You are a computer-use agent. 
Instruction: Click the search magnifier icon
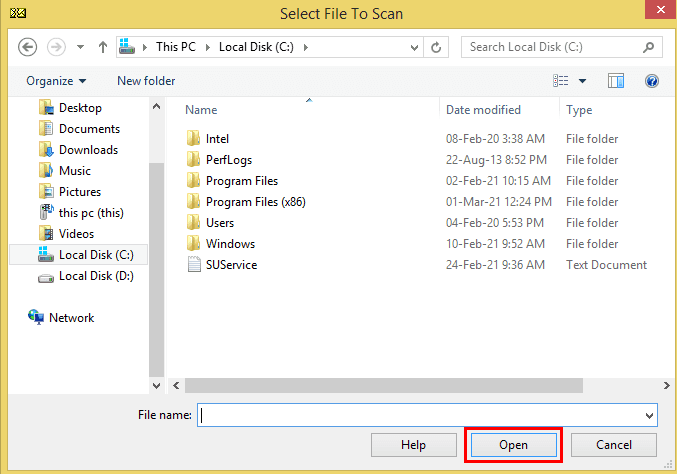[x=648, y=47]
